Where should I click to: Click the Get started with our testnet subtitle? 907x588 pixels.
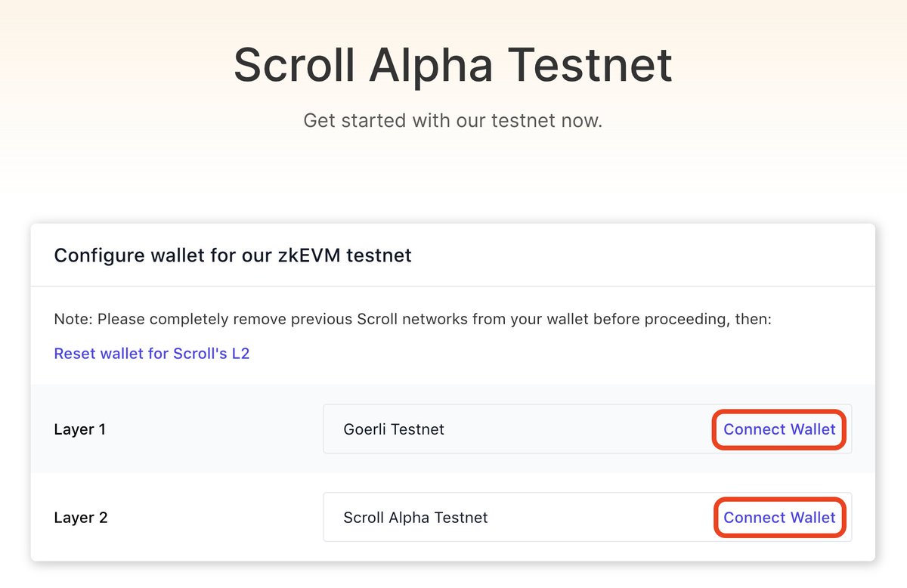(x=453, y=120)
